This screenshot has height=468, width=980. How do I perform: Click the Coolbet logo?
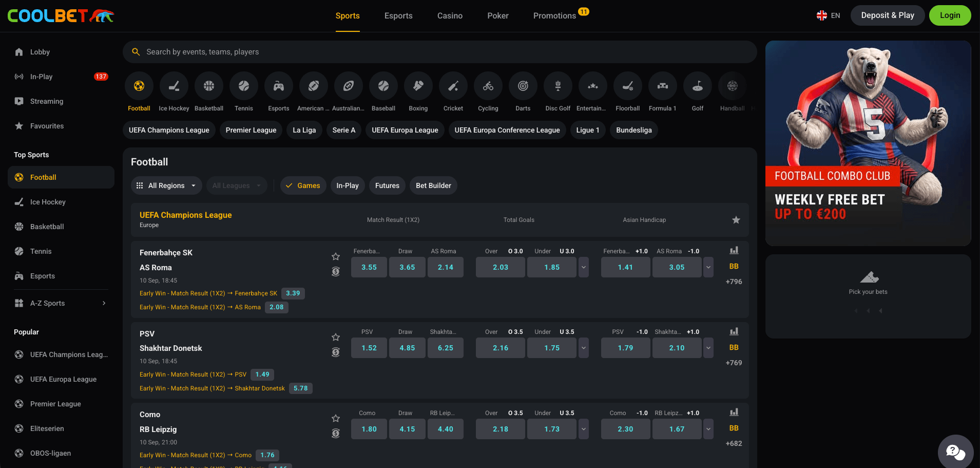click(61, 16)
